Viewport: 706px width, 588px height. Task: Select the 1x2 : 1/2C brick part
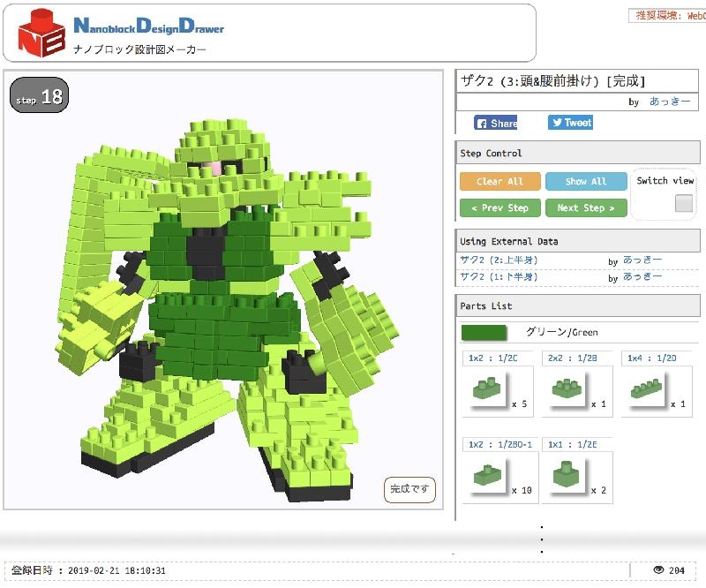[487, 387]
